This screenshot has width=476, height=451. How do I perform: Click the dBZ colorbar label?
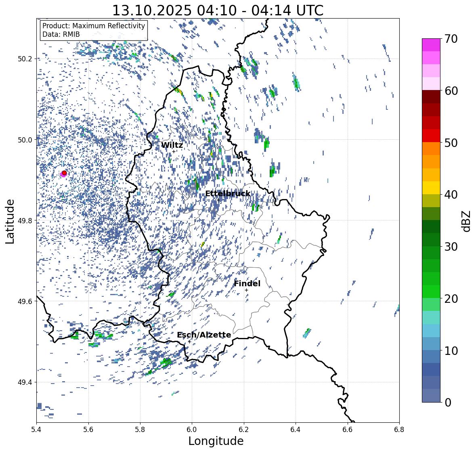click(467, 221)
